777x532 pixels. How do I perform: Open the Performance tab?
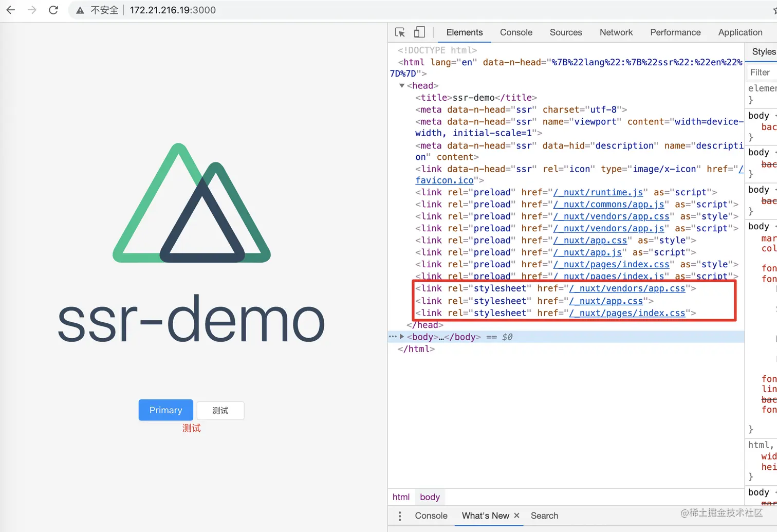[675, 32]
